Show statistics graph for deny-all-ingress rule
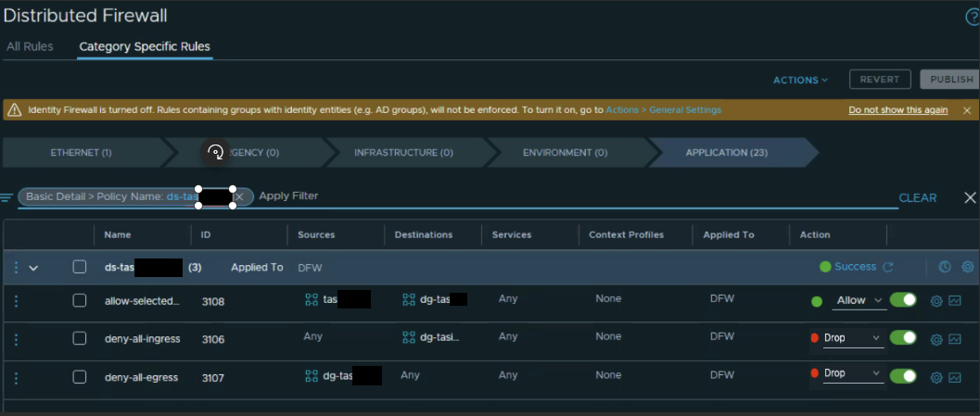 click(955, 339)
